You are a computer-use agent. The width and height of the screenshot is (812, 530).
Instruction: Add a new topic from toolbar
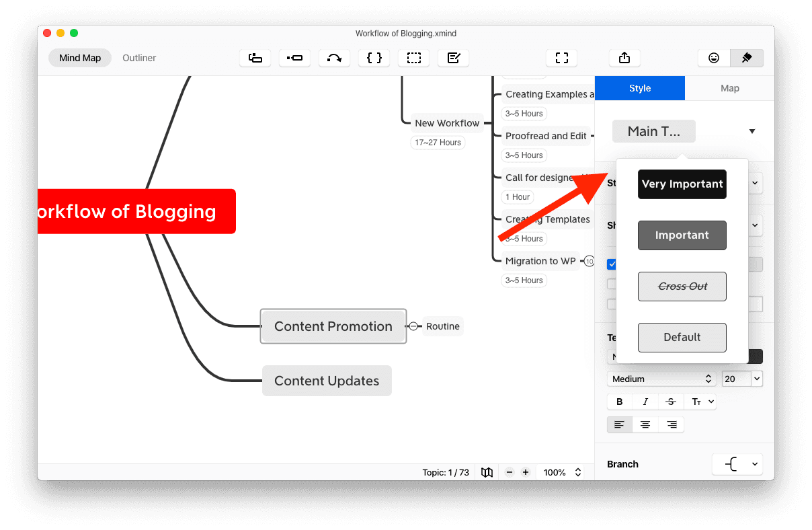(x=255, y=58)
